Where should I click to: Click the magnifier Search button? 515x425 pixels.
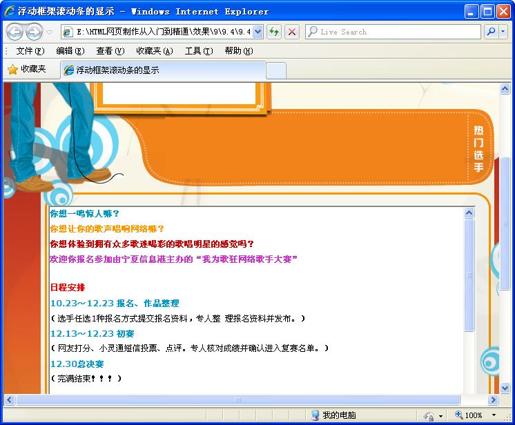[491, 32]
